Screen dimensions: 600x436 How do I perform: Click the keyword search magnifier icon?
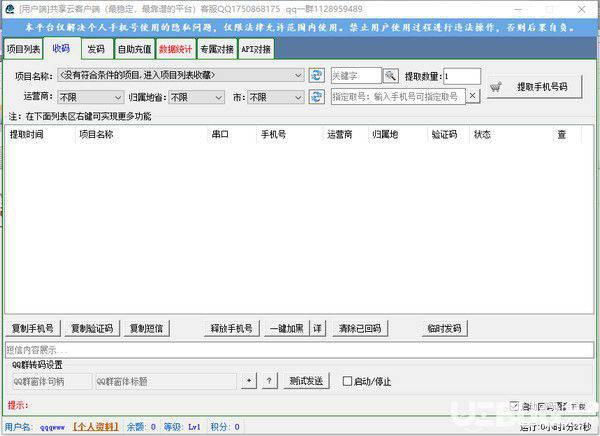[390, 75]
